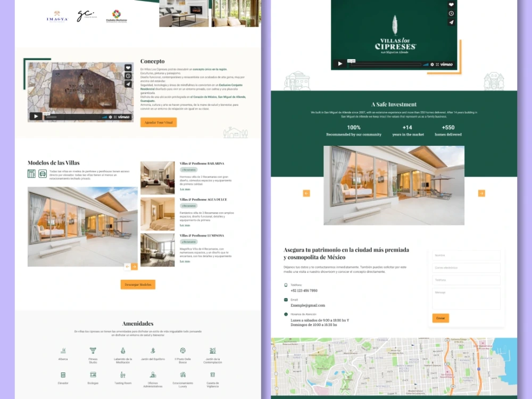Open settings gear on Concepto video
532x399 pixels.
click(110, 117)
